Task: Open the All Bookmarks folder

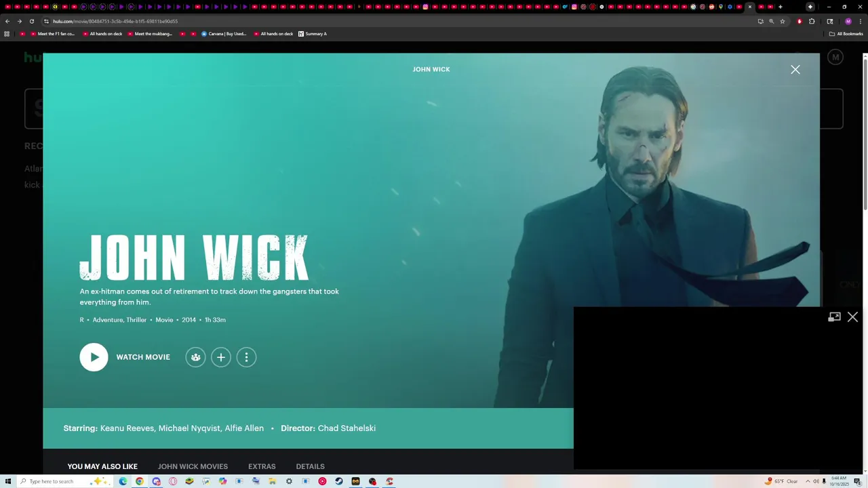Action: click(845, 34)
